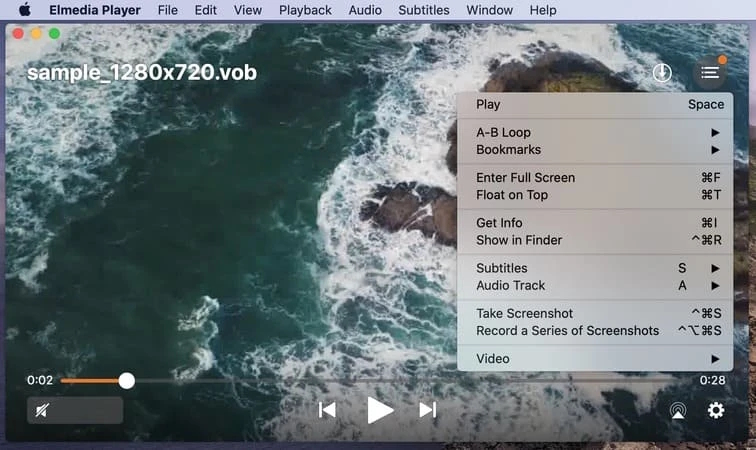
Task: Choose Play in the context menu
Action: tap(595, 105)
